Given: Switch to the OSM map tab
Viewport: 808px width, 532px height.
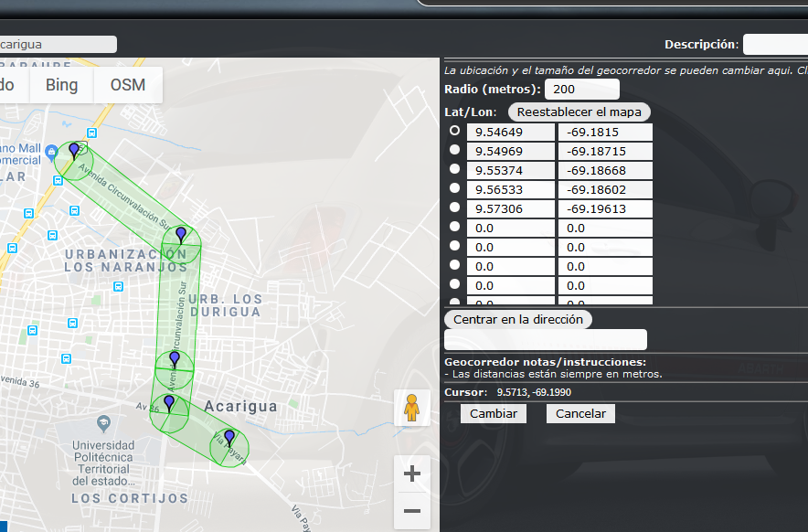Looking at the screenshot, I should tap(127, 84).
